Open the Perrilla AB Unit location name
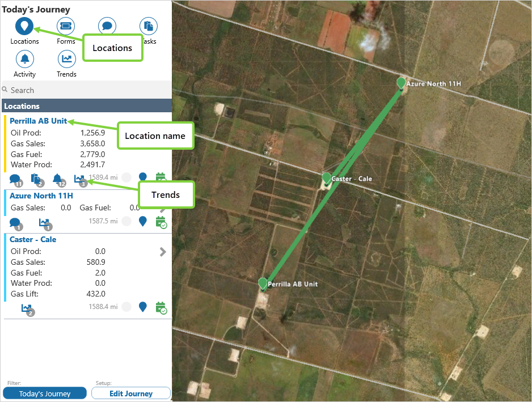Screen dimensions: 532x402 click(x=39, y=121)
